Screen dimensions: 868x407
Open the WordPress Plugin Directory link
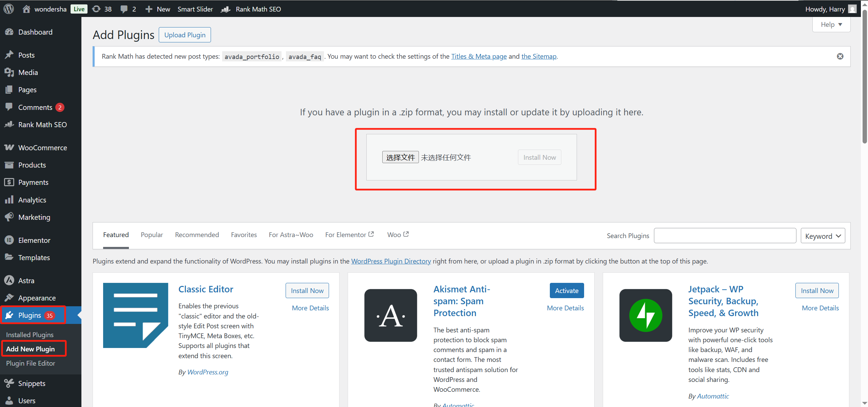(391, 261)
